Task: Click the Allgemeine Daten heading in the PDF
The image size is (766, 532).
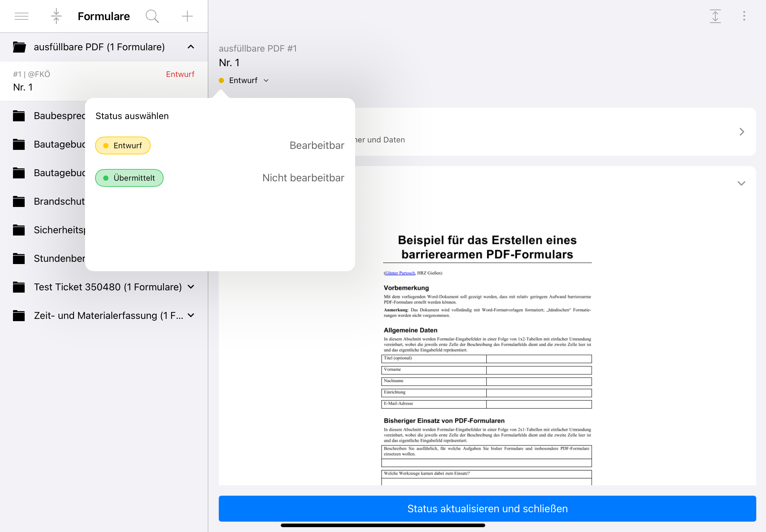Action: tap(411, 330)
